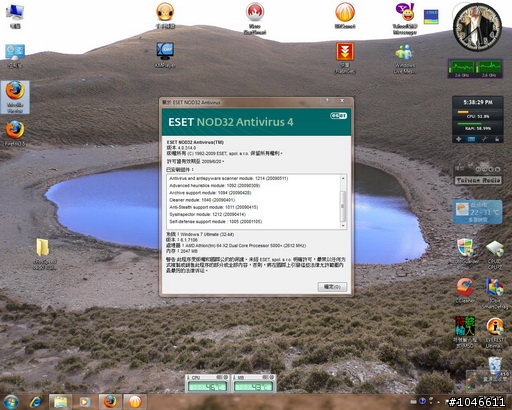Viewport: 512px width, 410px height.
Task: Click the help question-mark button in the ESET title bar
Action: pos(327,101)
